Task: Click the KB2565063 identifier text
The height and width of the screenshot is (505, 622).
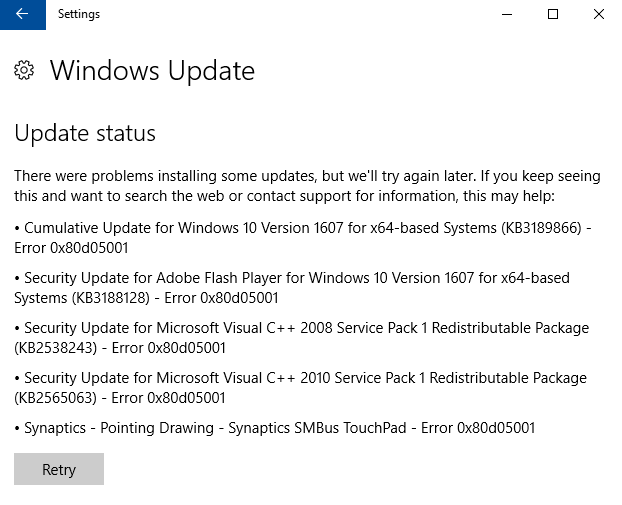Action: coord(56,398)
